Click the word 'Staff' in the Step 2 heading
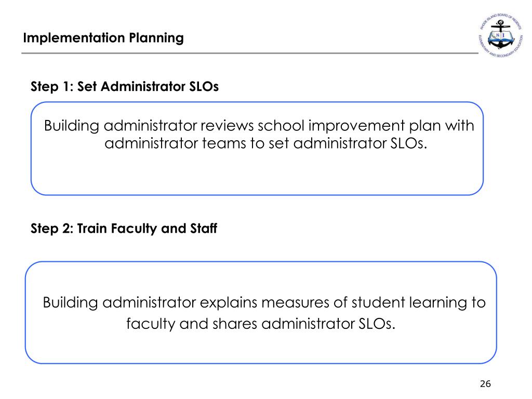 (204, 228)
